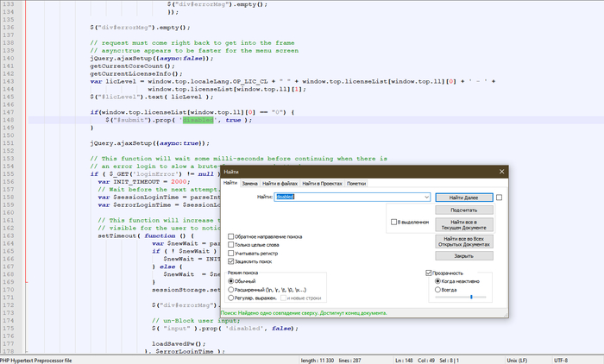Screen dimensions: 604x364
Task: Click the highlighted 'disabled' match on line 148
Action: click(198, 120)
